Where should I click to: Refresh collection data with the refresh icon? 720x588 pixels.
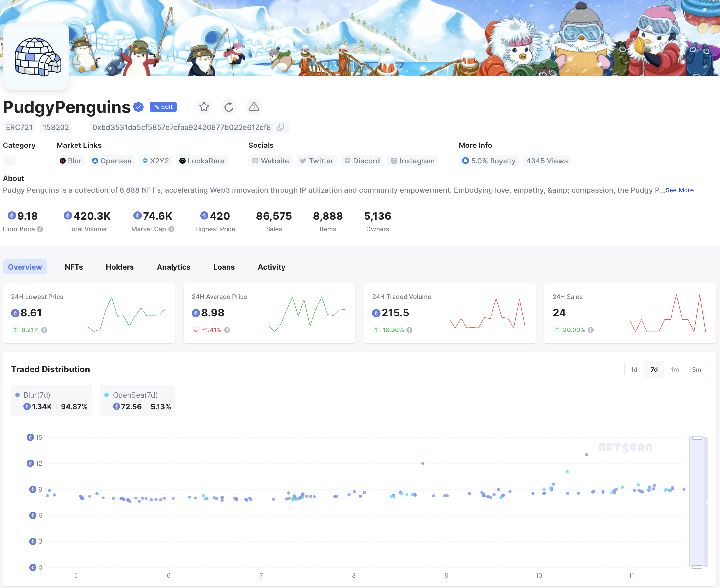point(229,107)
